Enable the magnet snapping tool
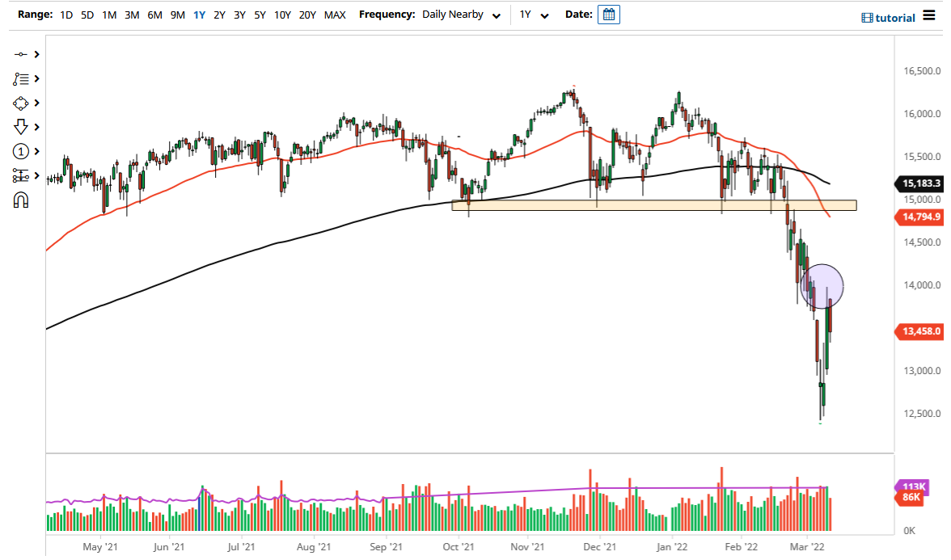This screenshot has width=951, height=560. pyautogui.click(x=22, y=200)
